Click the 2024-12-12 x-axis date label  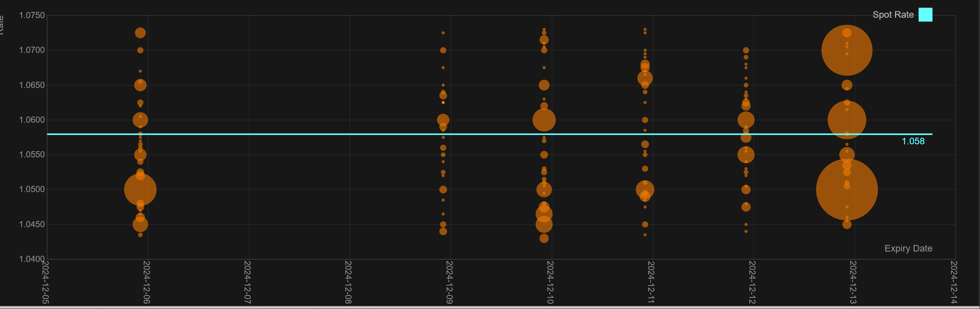[752, 282]
